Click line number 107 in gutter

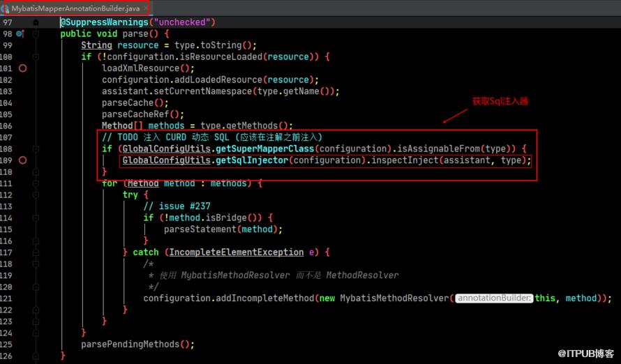click(6, 137)
